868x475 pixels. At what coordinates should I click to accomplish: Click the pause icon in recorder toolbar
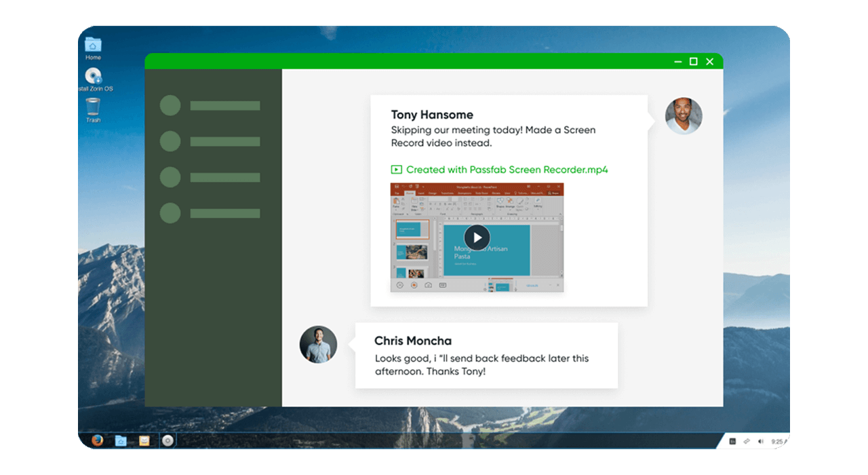coord(399,286)
